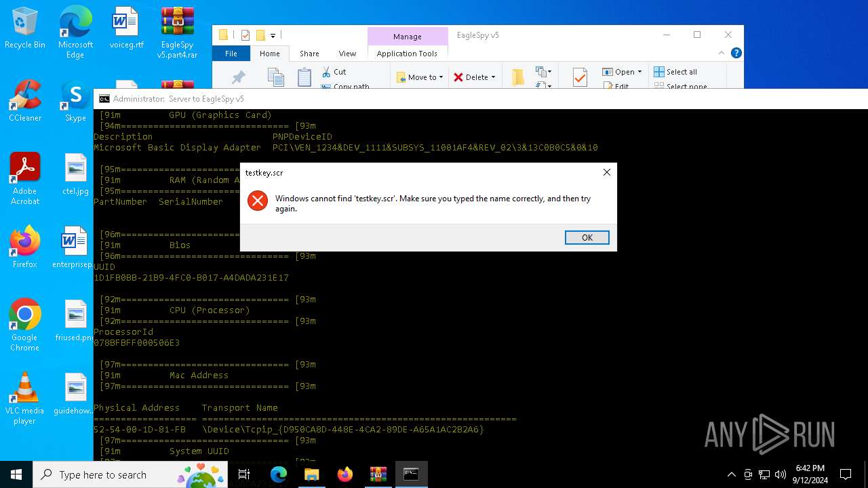Open Firefox from the taskbar
Screen dimensions: 868x488
click(x=344, y=474)
